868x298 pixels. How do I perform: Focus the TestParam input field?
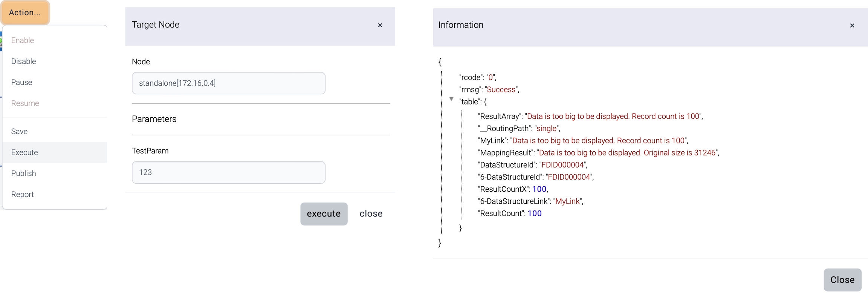[228, 172]
